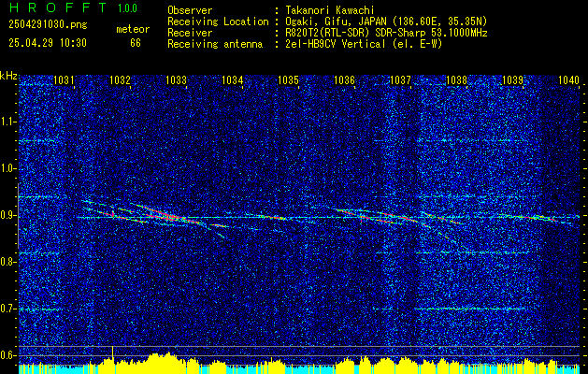Screen dimensions: 588x374
Task: Click the 0.6 kHz axis label
Action: pyautogui.click(x=8, y=355)
